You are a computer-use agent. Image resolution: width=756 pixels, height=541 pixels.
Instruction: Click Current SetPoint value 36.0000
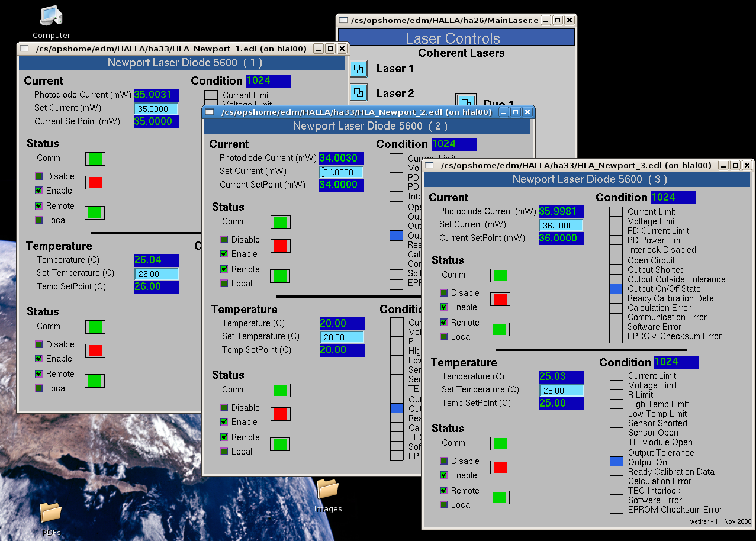[x=561, y=238]
